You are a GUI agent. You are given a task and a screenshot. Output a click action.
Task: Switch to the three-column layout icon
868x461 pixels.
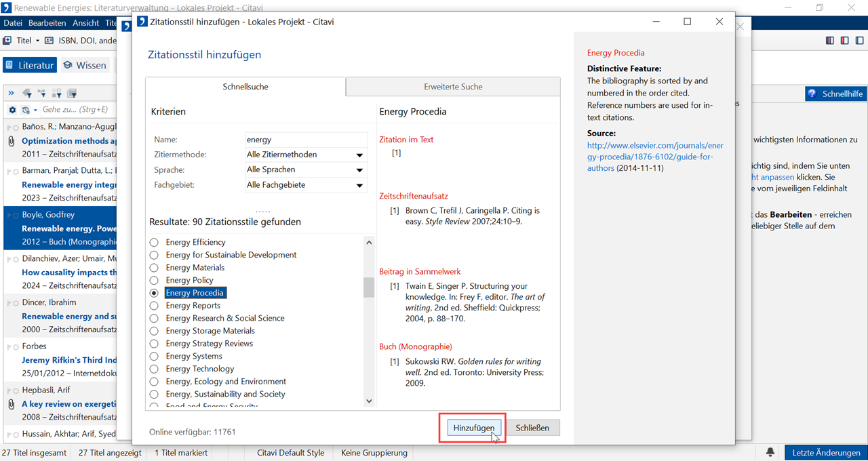[830, 41]
